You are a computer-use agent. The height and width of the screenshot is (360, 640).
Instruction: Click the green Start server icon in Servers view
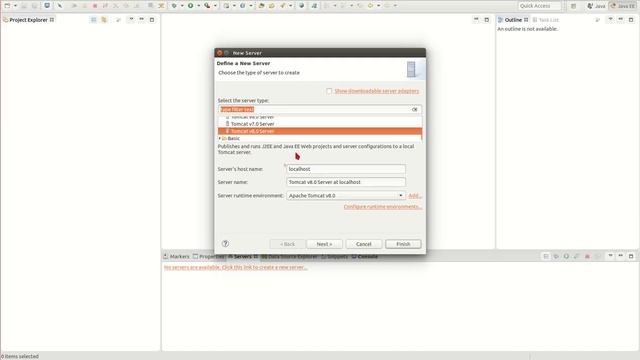(x=567, y=256)
